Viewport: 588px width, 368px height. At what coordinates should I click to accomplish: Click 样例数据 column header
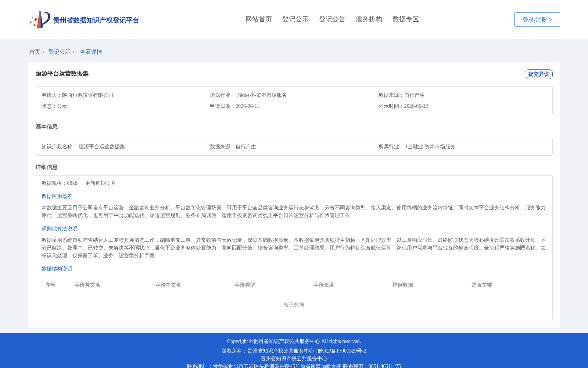point(403,285)
